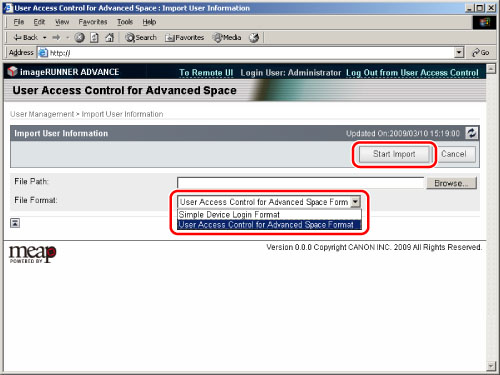500x375 pixels.
Task: Click Log Out from User Access Control
Action: (412, 73)
